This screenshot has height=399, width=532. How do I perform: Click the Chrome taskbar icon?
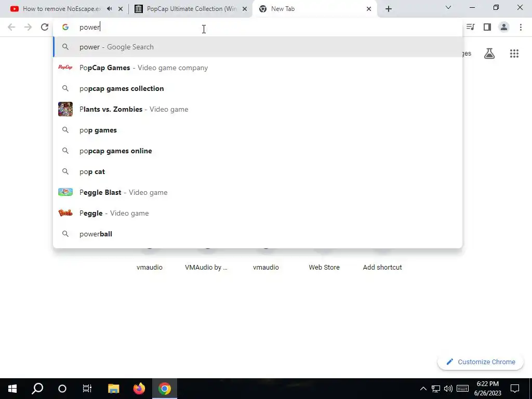point(165,389)
